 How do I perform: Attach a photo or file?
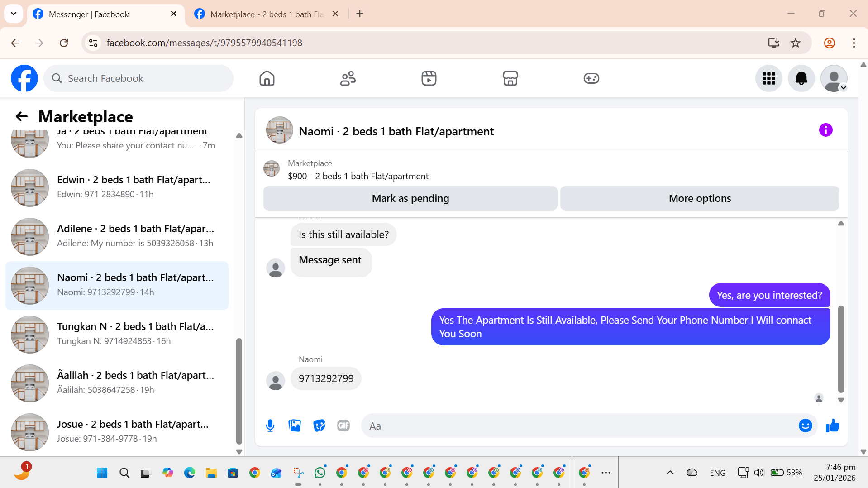coord(295,426)
